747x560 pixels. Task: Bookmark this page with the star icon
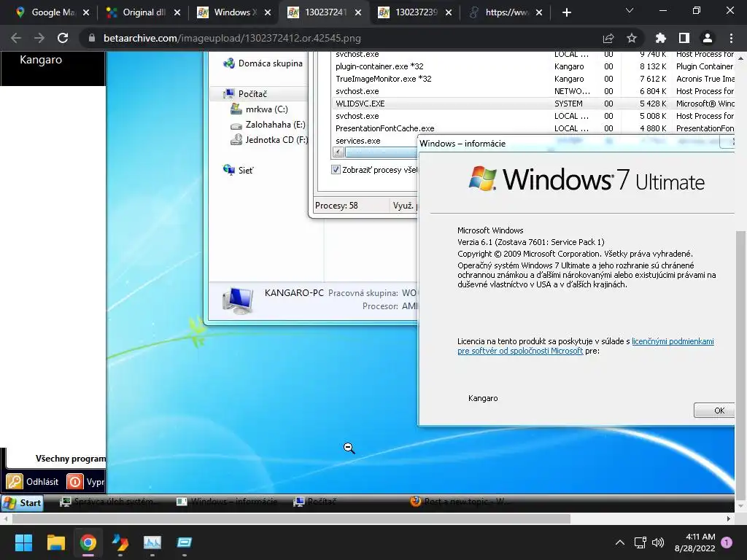pos(632,38)
